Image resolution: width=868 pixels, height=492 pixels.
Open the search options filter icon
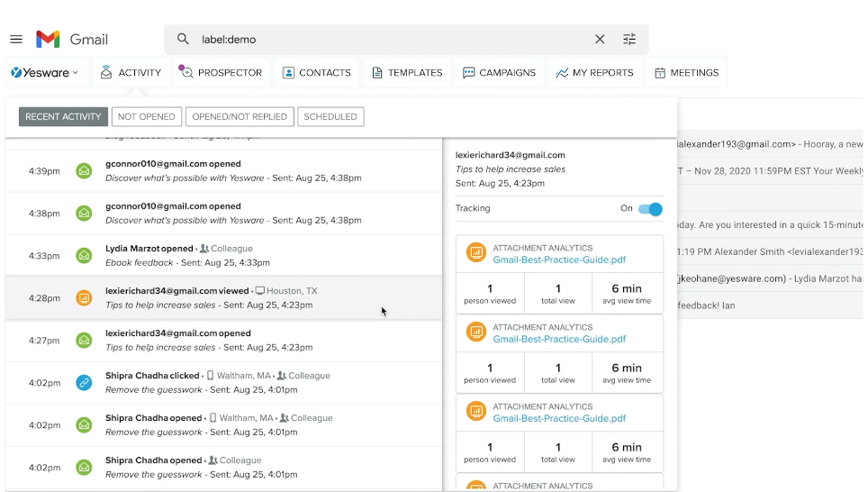tap(629, 40)
